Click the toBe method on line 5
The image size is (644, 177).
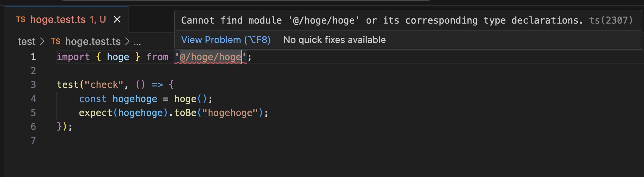coord(185,113)
